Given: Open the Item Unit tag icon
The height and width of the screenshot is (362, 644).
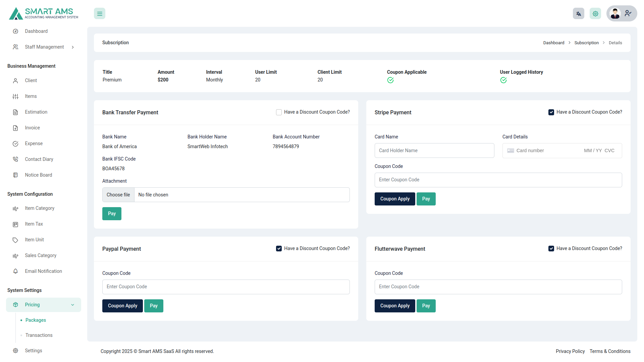Looking at the screenshot, I should (15, 240).
